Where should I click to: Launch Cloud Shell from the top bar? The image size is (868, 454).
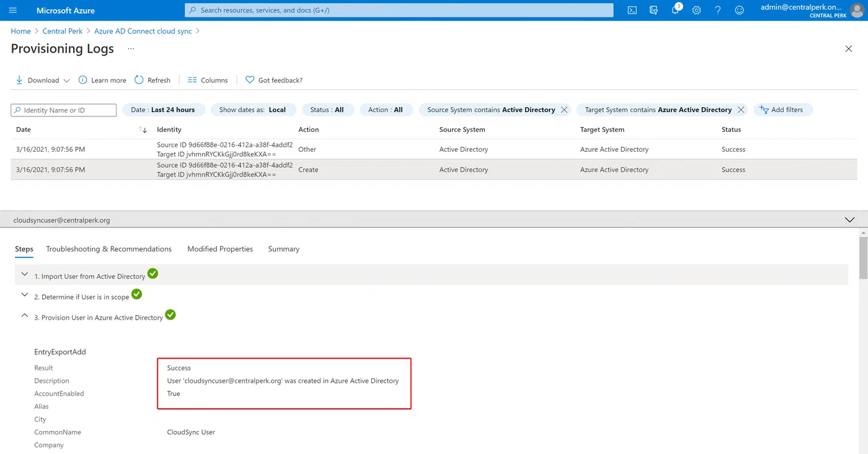point(632,11)
